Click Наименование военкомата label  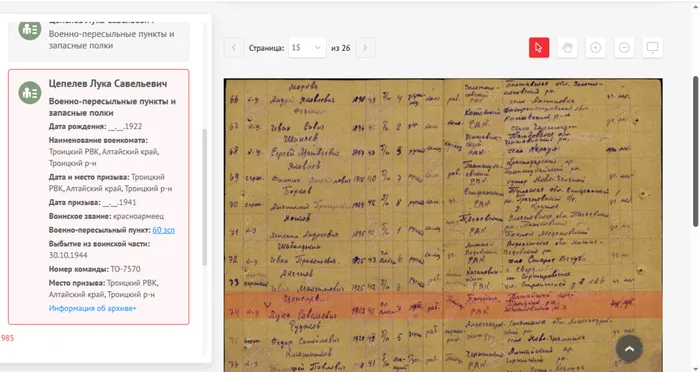click(x=98, y=140)
